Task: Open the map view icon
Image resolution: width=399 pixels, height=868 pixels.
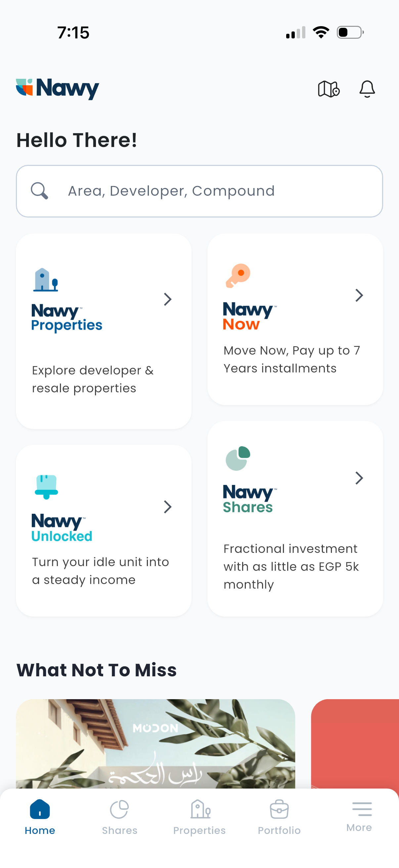Action: 328,89
